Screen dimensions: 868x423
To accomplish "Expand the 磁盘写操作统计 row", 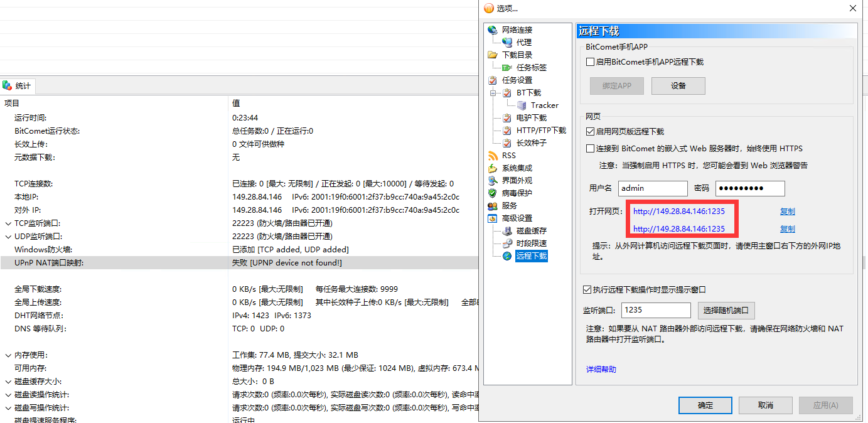I will tap(8, 408).
